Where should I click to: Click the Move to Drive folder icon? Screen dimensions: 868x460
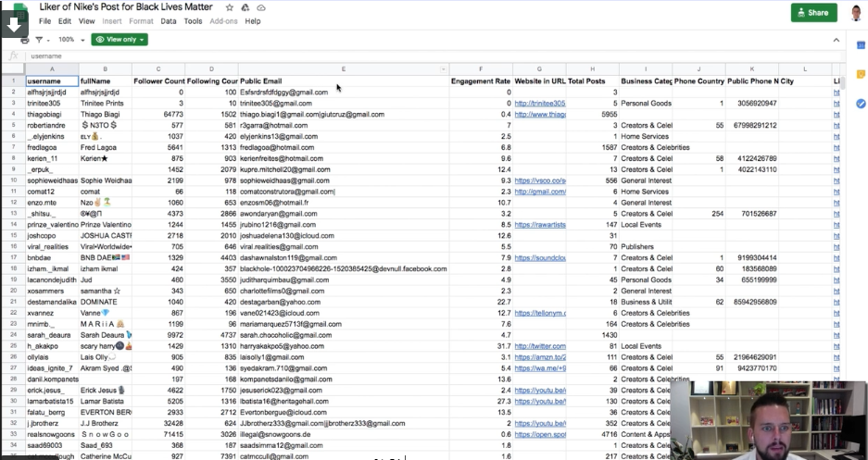point(245,7)
